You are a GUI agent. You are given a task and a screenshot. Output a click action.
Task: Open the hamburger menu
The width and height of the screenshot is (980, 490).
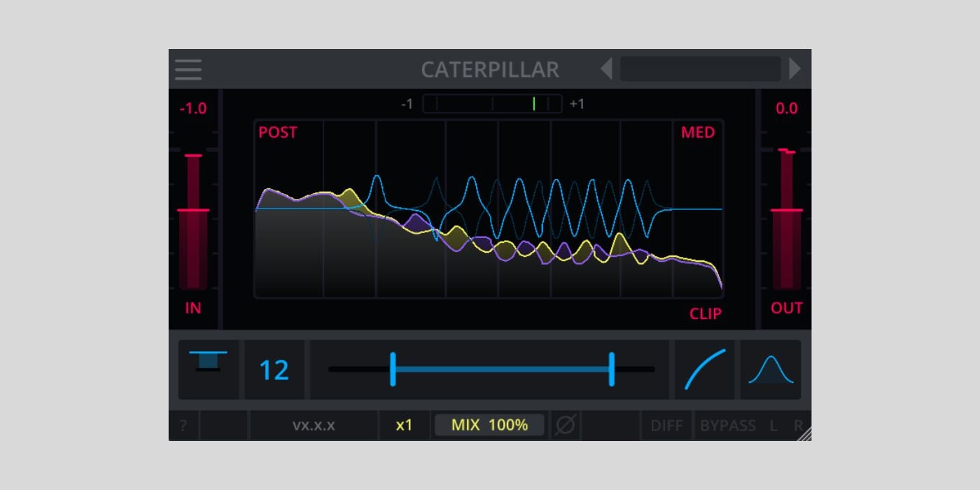click(x=188, y=69)
